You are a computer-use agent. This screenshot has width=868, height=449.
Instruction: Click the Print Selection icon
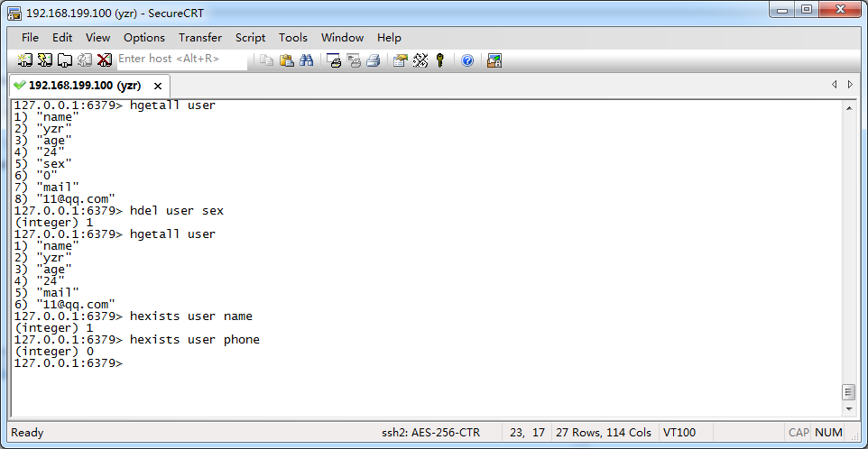pyautogui.click(x=353, y=60)
